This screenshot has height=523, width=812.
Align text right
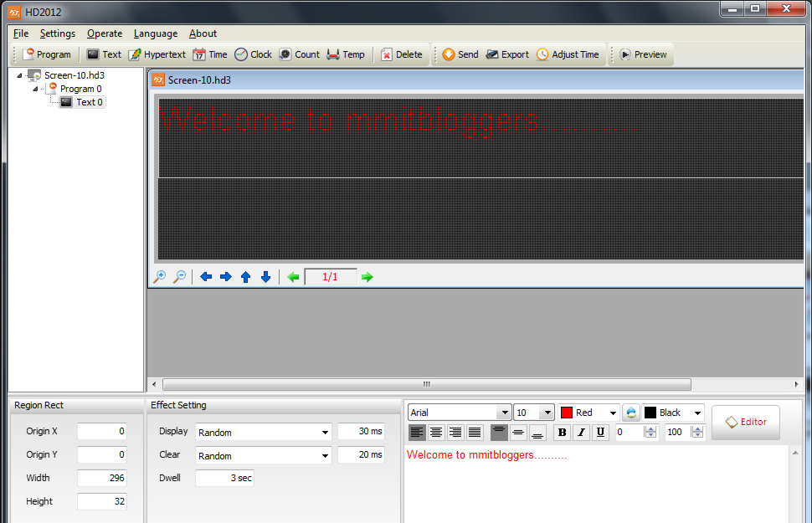(455, 432)
